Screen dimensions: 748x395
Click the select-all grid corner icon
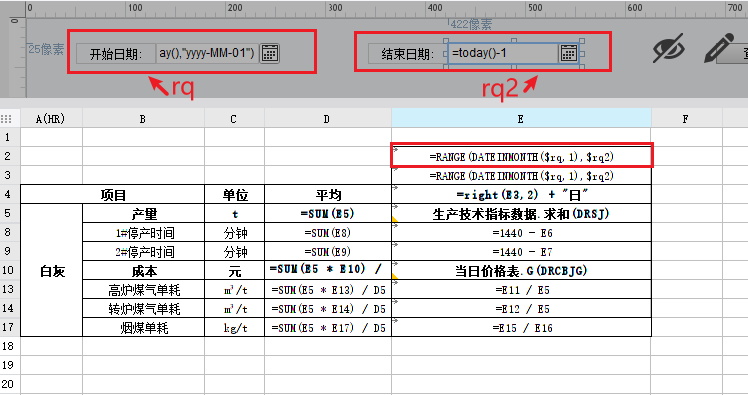[x=6, y=119]
